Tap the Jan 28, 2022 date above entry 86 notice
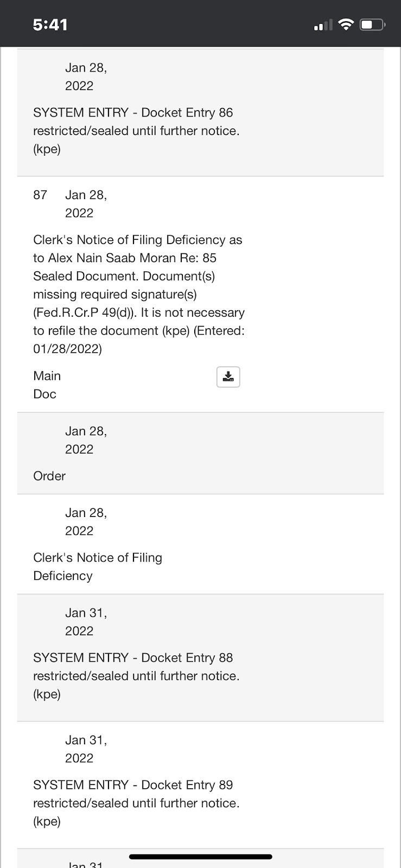Viewport: 401px width, 868px height. click(86, 76)
